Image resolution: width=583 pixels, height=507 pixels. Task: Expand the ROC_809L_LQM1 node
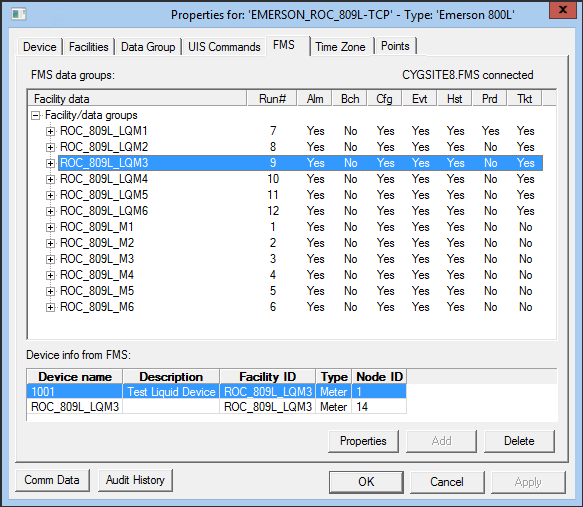point(50,131)
